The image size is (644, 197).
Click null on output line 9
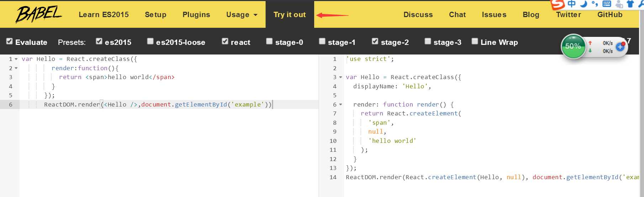tap(375, 131)
